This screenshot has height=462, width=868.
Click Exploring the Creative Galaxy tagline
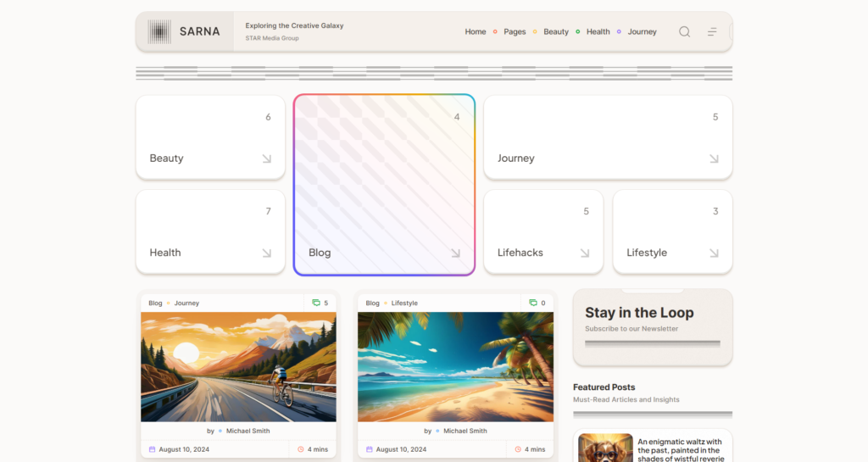pyautogui.click(x=294, y=25)
